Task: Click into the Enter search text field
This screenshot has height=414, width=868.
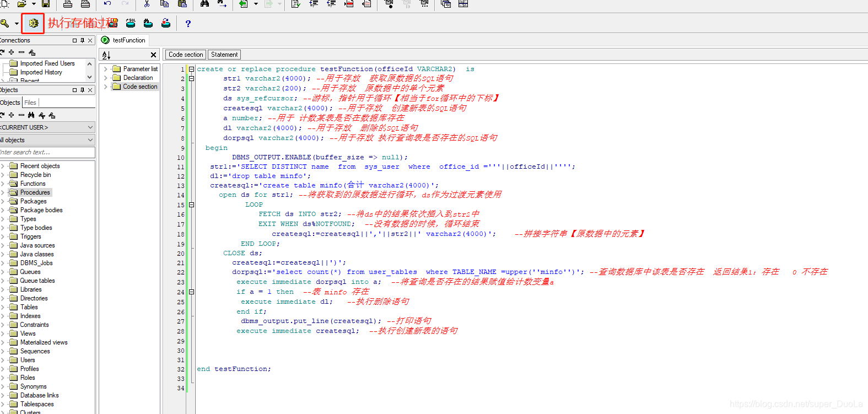Action: 47,152
